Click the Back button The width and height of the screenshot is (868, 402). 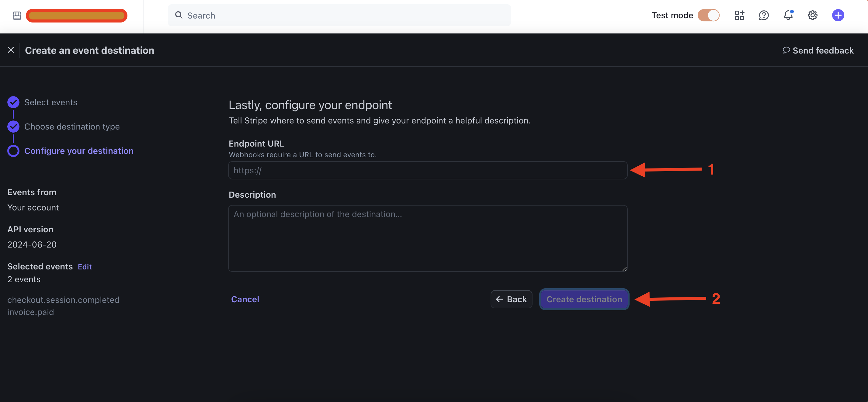[x=511, y=299]
